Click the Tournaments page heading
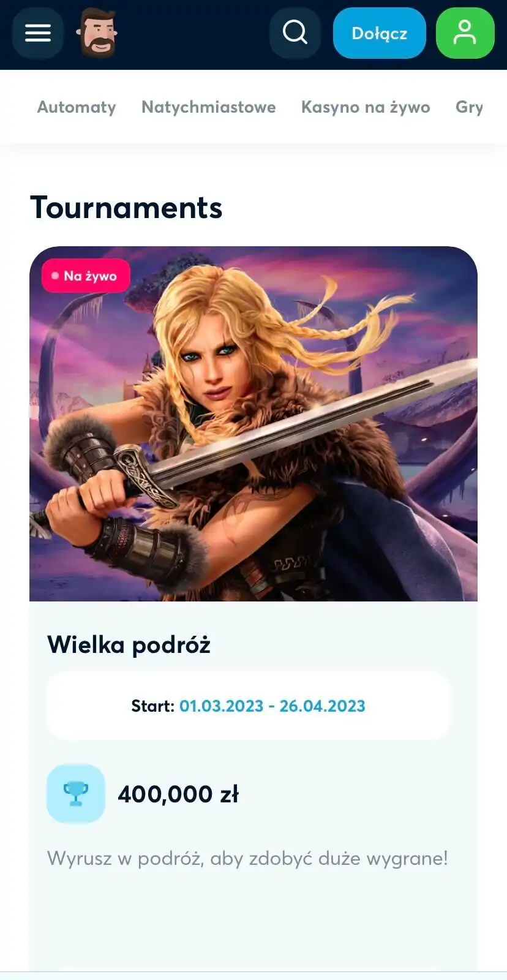507x980 pixels. (x=126, y=208)
